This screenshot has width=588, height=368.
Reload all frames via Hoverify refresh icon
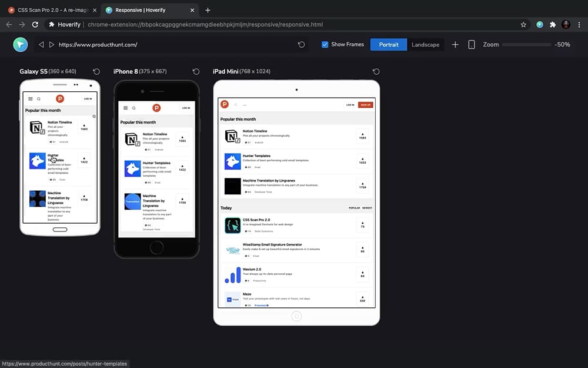(x=301, y=45)
